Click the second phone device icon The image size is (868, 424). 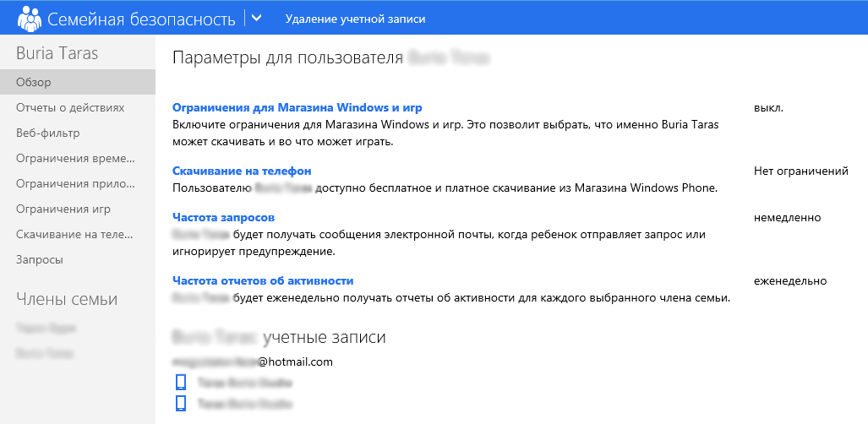[181, 404]
